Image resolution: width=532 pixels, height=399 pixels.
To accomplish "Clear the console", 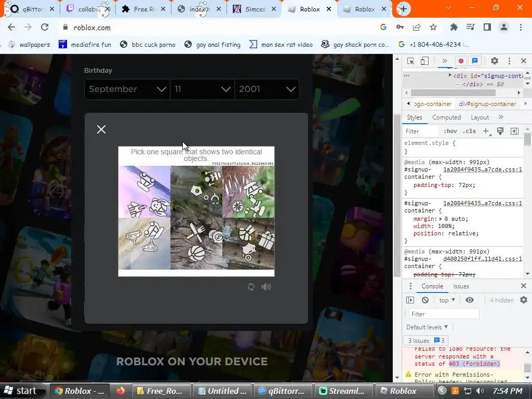I will point(425,300).
